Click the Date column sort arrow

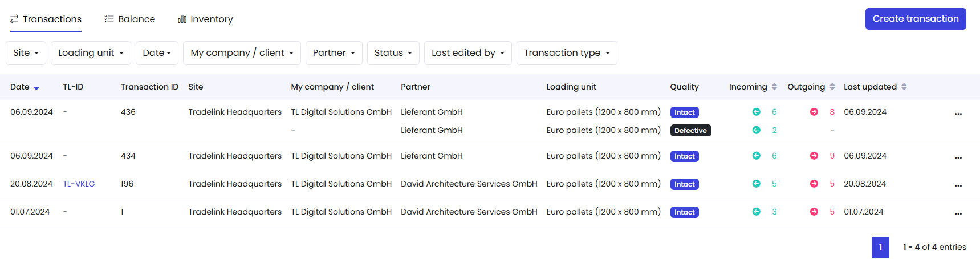point(36,88)
